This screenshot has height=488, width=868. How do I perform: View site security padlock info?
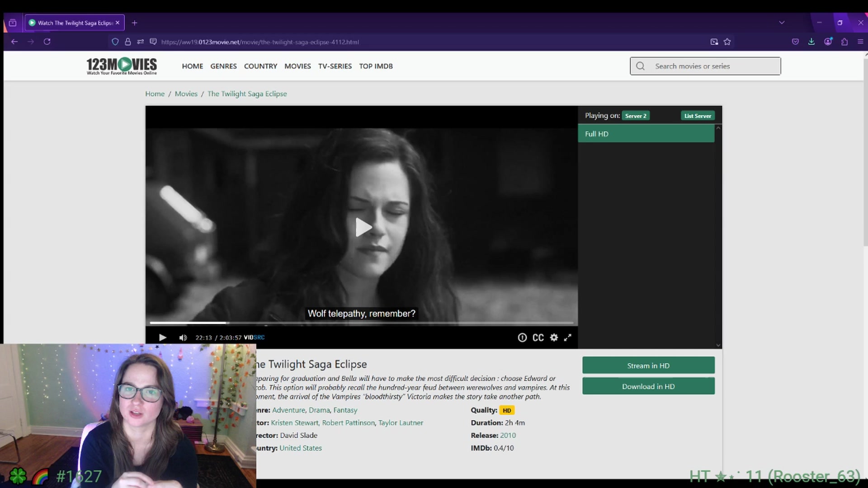[x=128, y=42]
